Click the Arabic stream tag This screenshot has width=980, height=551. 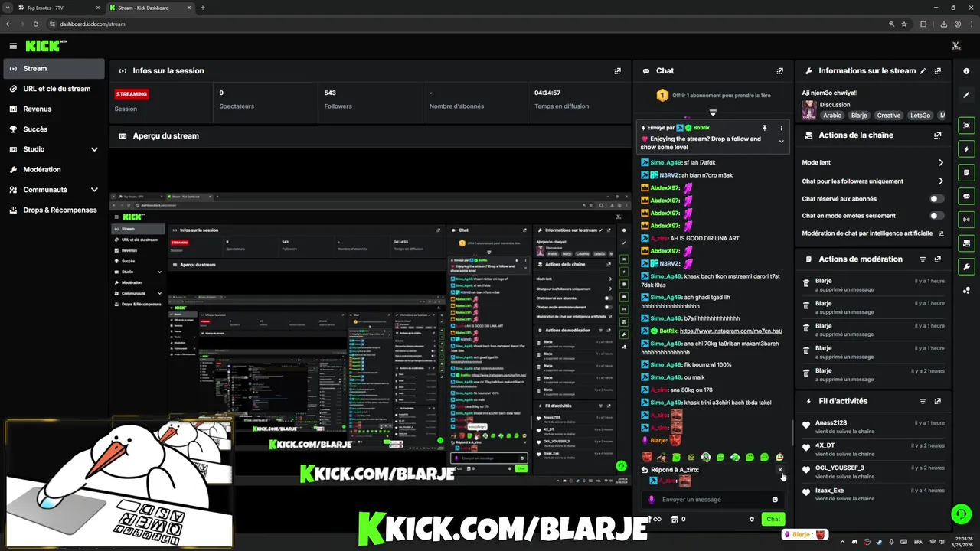tap(832, 116)
